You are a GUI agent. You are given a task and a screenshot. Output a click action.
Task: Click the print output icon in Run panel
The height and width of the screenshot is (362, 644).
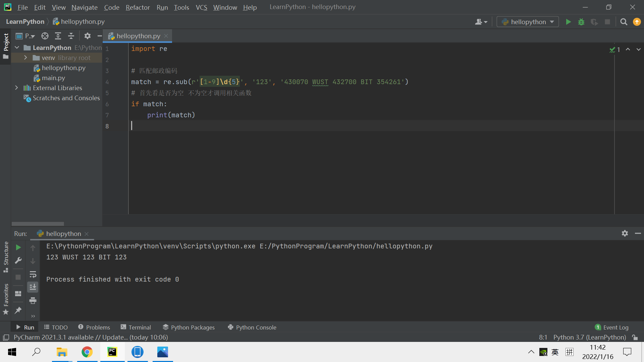click(33, 301)
